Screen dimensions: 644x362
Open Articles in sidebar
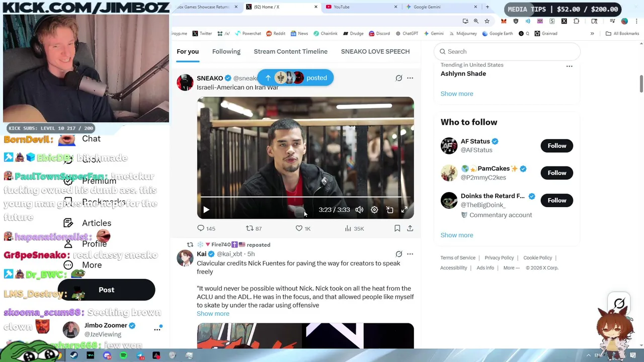pyautogui.click(x=88, y=223)
